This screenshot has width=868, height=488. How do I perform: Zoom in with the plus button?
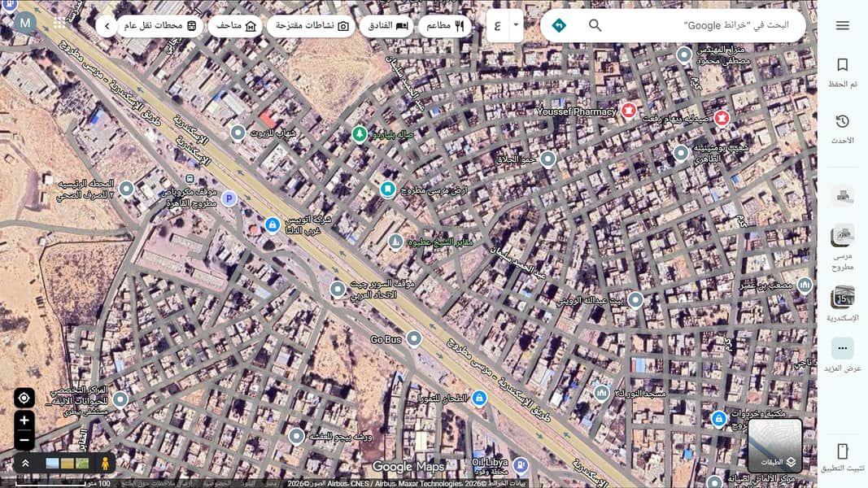pos(24,420)
